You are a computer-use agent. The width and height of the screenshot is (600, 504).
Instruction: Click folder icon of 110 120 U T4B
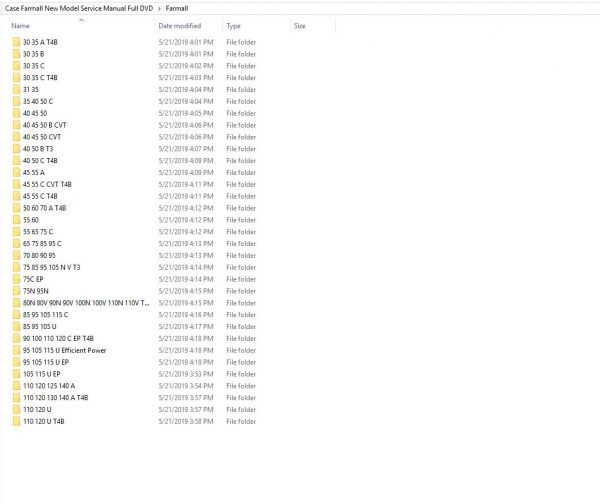(x=16, y=422)
